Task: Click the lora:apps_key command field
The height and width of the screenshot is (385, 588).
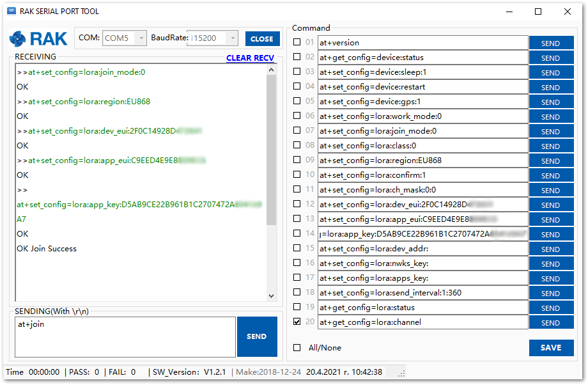Action: pyautogui.click(x=422, y=278)
